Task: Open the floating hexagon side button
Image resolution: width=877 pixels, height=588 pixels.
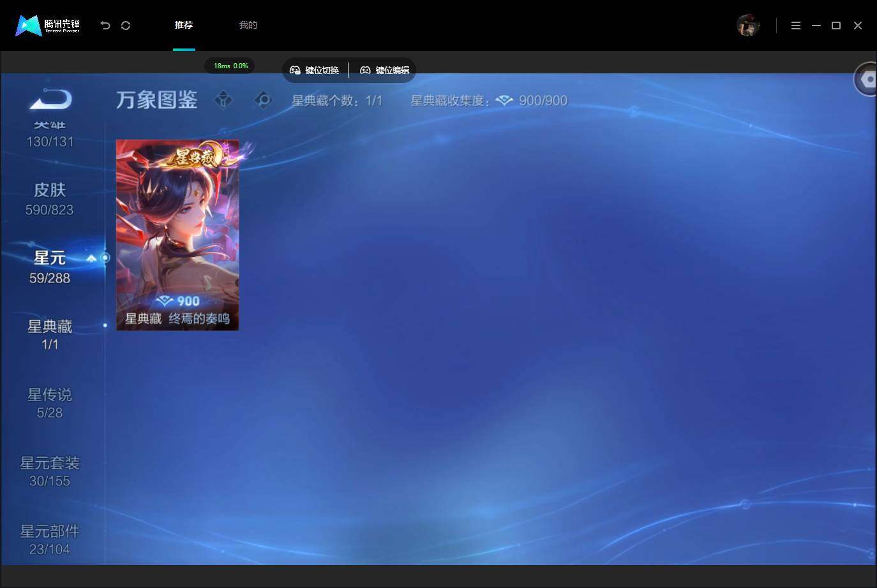Action: coord(866,80)
